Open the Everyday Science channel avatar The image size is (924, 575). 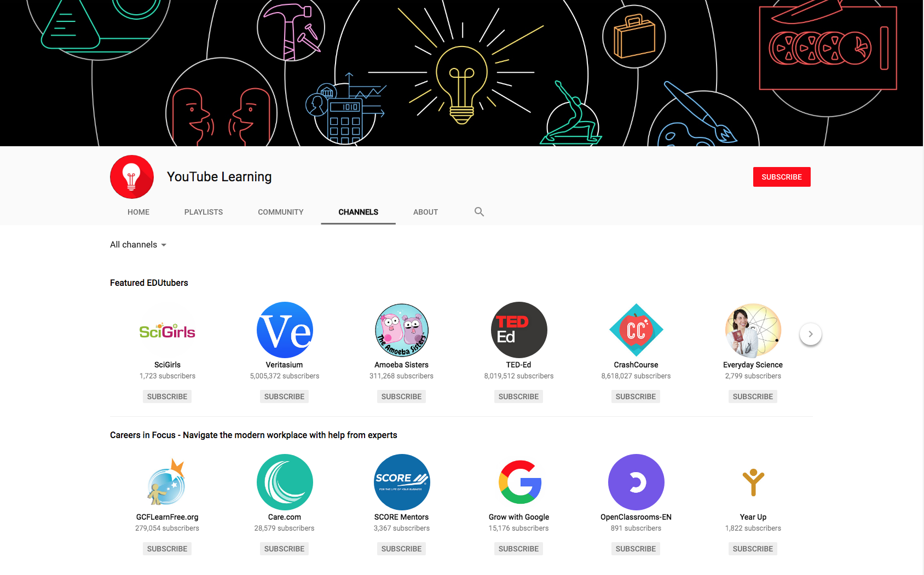(x=753, y=330)
